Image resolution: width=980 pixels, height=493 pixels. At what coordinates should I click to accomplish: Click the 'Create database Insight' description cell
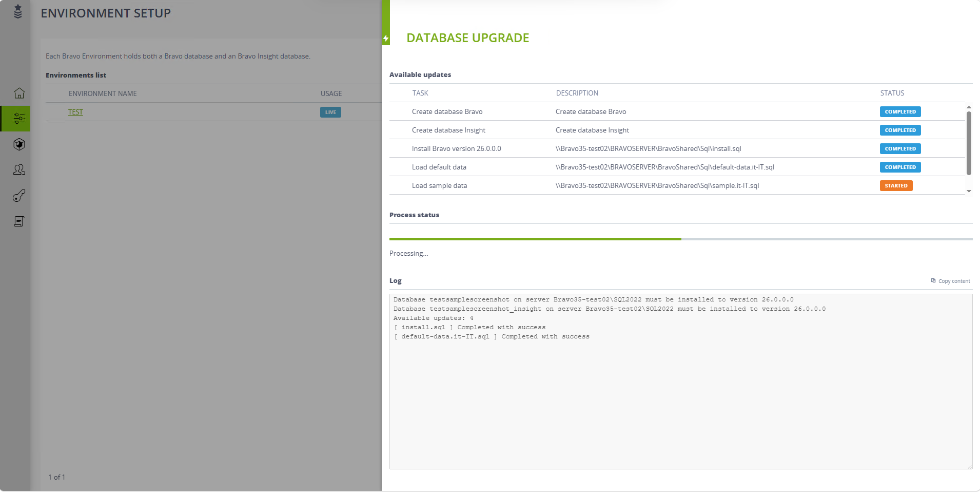[x=592, y=130]
